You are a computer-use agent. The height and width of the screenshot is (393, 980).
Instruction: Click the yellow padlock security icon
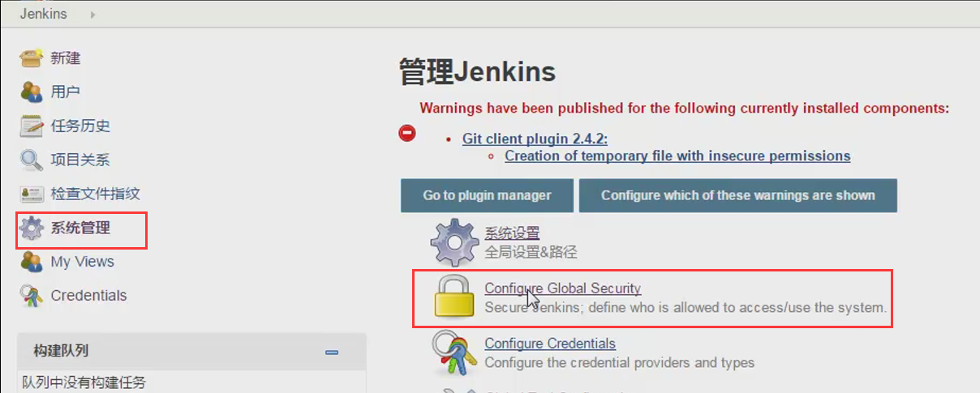point(455,295)
